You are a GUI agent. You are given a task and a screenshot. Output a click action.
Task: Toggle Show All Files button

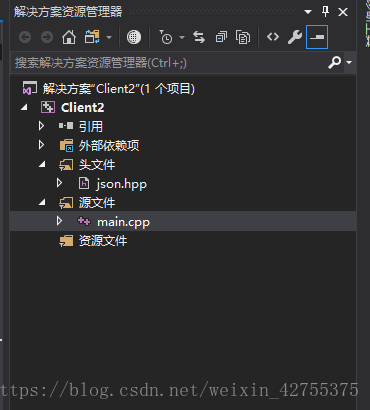243,37
